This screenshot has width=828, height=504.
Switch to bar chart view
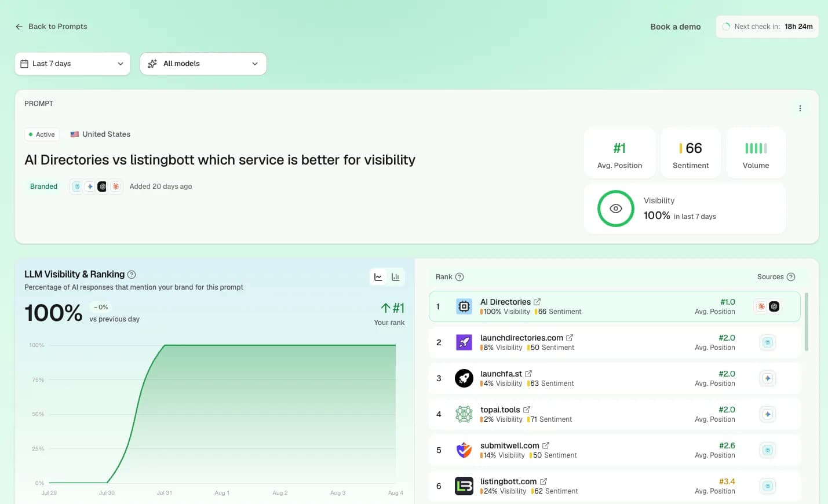[x=396, y=277]
